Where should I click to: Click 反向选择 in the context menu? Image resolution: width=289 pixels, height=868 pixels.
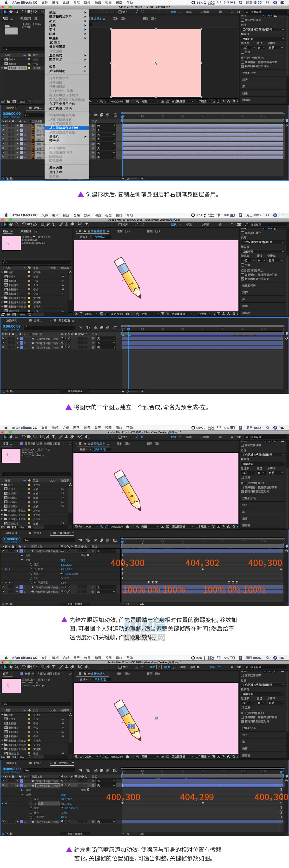click(67, 167)
